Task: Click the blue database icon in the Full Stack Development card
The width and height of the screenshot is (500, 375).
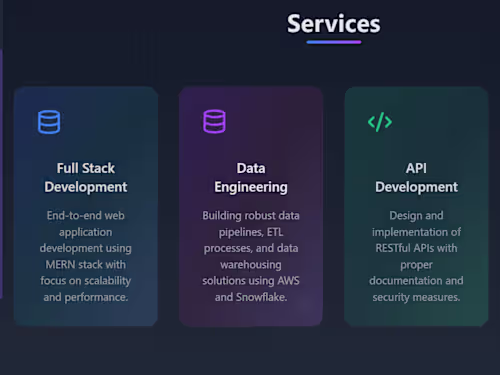Action: point(49,122)
